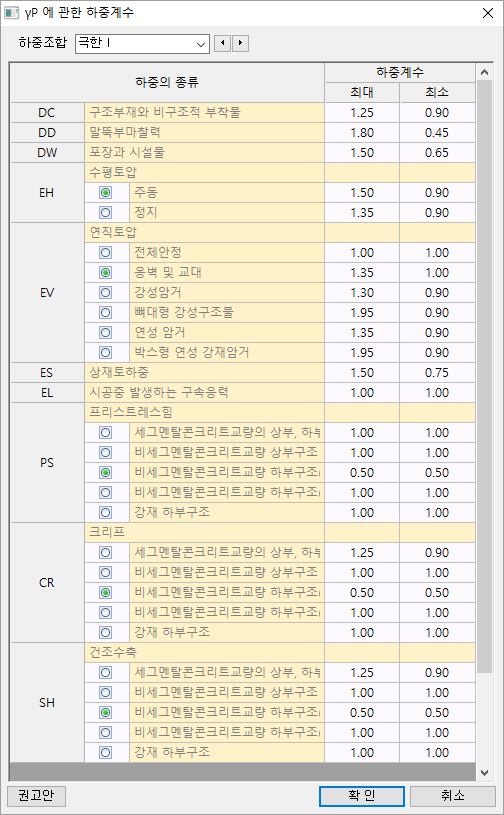Click the previous load combination arrow
Image resolution: width=504 pixels, height=815 pixels.
click(223, 43)
